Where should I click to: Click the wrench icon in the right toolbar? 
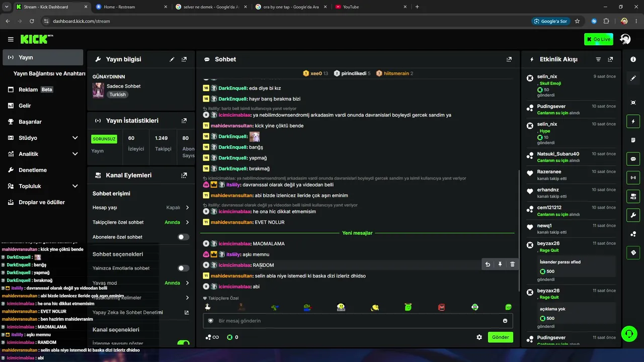point(633,215)
